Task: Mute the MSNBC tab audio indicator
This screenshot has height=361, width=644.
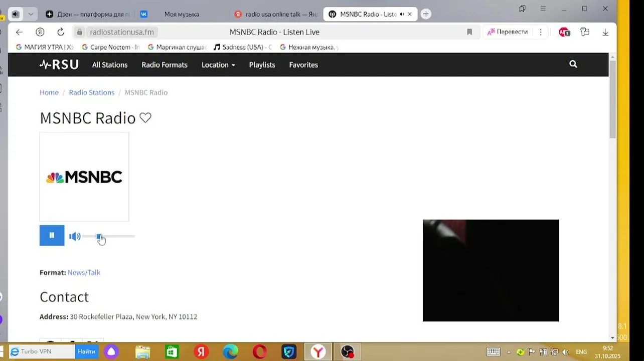Action: 401,14
